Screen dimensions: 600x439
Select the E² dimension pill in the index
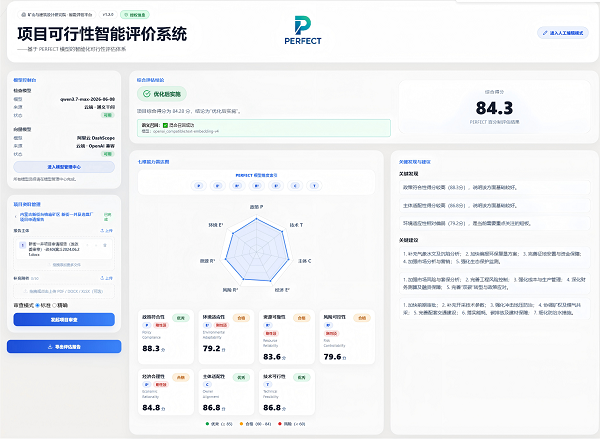[276, 186]
